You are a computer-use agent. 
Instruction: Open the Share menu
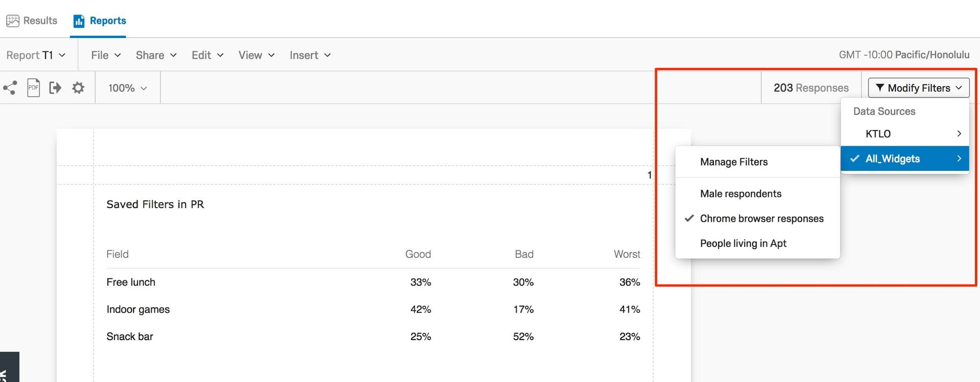point(156,55)
